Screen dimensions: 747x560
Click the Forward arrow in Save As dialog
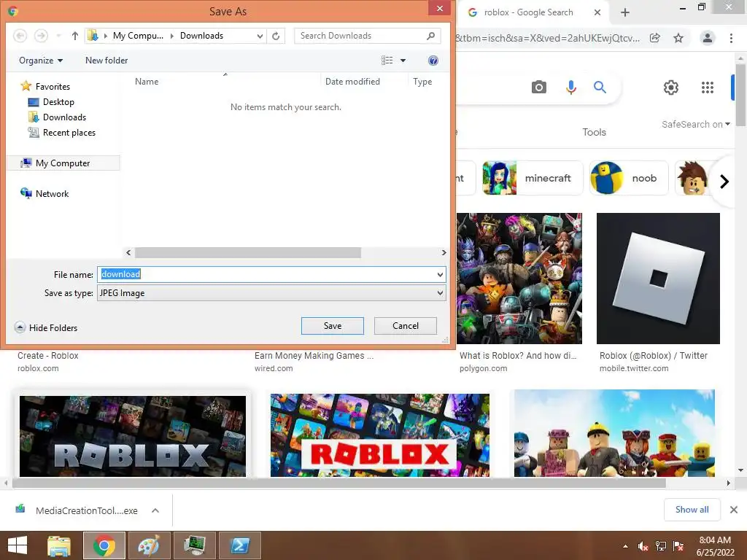(42, 36)
